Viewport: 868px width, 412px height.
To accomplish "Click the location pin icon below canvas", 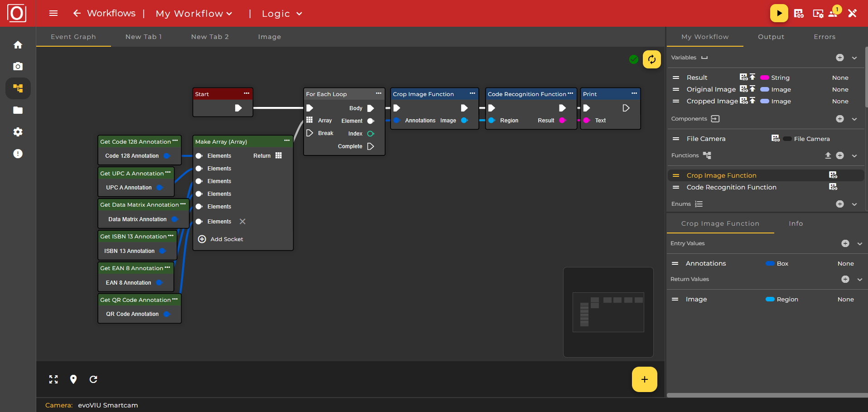I will [x=73, y=379].
